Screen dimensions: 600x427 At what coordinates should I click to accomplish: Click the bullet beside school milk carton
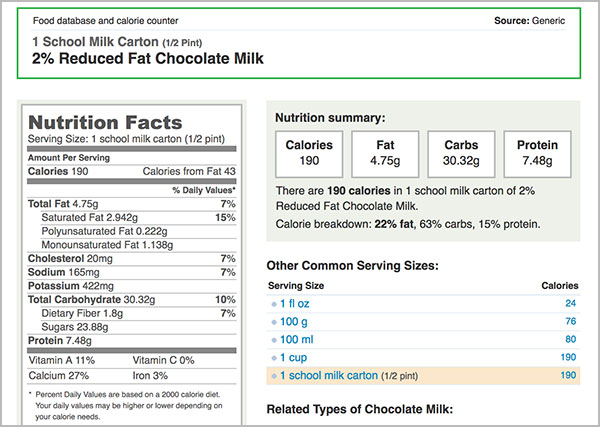point(274,376)
